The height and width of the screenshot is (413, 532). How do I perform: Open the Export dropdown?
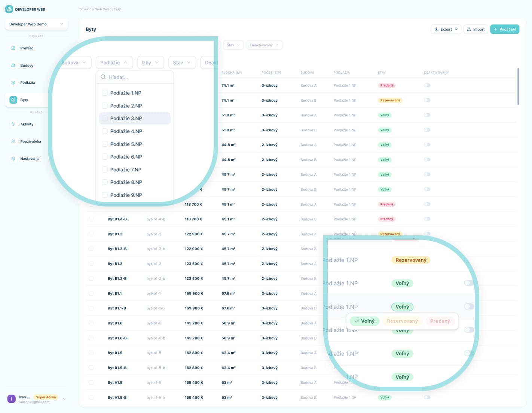click(x=446, y=29)
